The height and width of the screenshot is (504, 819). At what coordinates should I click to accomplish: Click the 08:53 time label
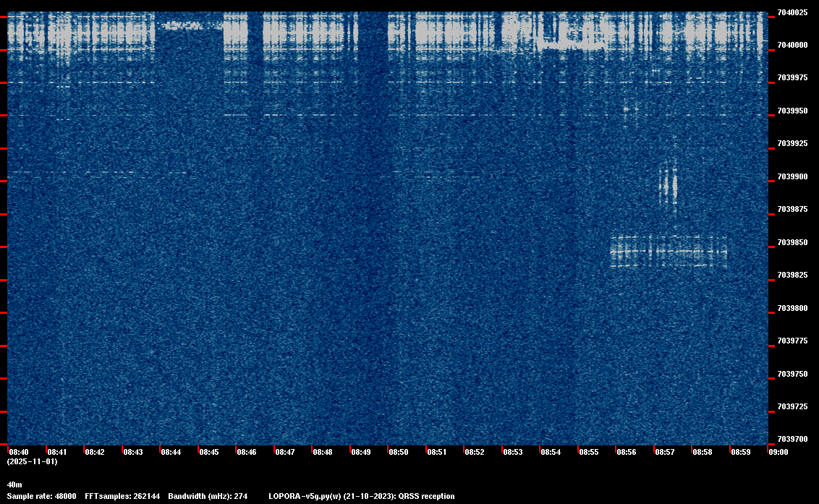tap(513, 452)
